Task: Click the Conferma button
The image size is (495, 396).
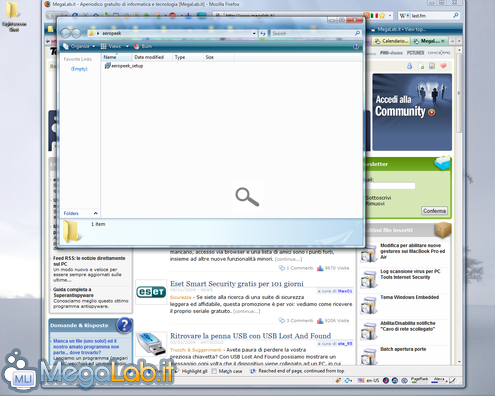Action: pos(434,211)
